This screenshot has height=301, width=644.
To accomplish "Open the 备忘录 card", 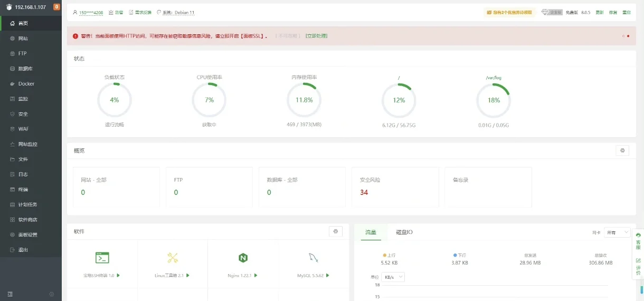I will point(488,187).
